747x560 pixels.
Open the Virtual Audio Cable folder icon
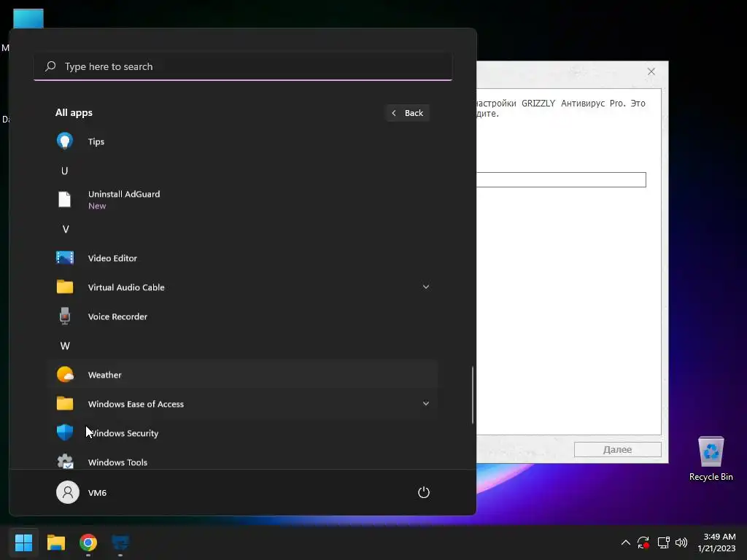point(65,287)
